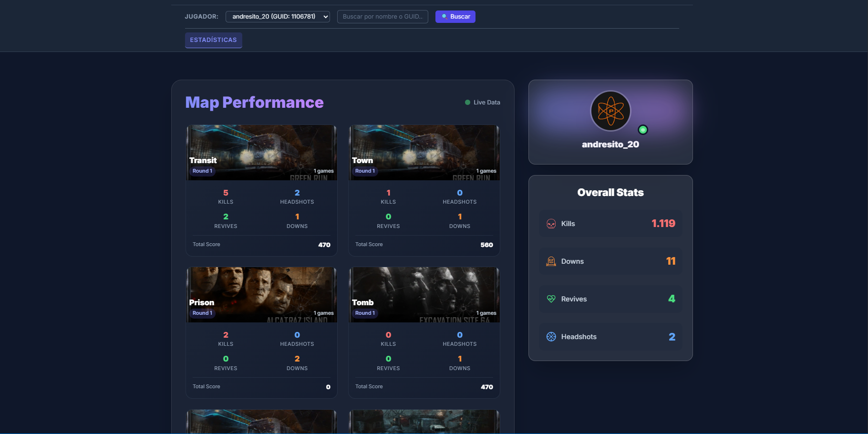Switch to the Estadísticas tab
The height and width of the screenshot is (434, 868).
click(213, 40)
